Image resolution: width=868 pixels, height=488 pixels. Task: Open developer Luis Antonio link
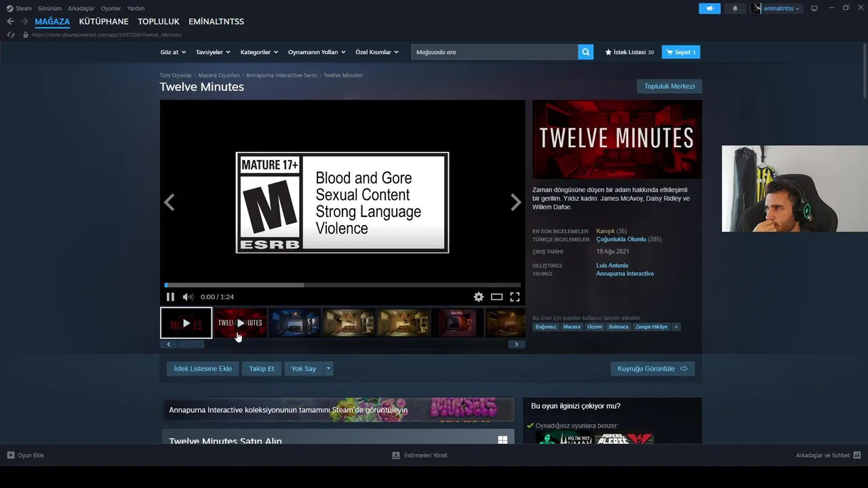click(612, 266)
